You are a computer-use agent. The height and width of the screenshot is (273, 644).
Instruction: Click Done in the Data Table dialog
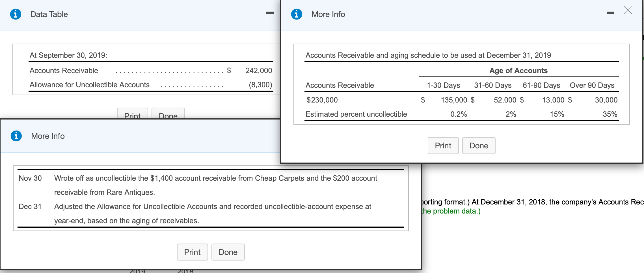coord(168,114)
